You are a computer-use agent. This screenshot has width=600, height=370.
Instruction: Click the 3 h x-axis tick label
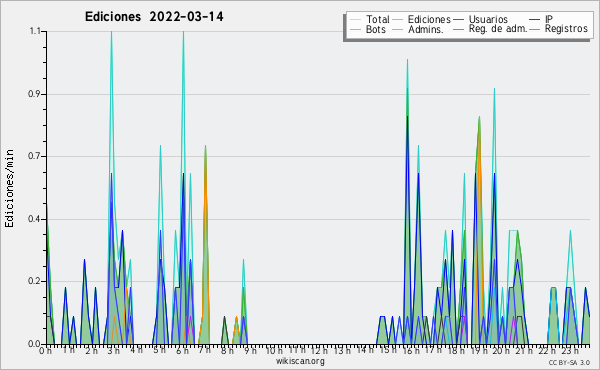pyautogui.click(x=113, y=350)
